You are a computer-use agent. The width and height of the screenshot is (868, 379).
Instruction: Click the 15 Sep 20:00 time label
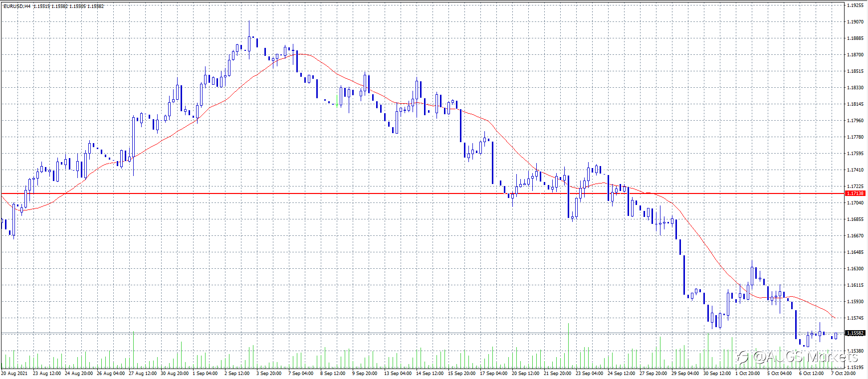click(x=462, y=374)
